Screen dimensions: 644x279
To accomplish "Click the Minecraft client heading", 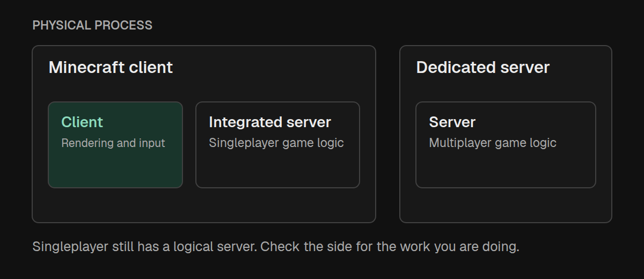I will tap(111, 67).
